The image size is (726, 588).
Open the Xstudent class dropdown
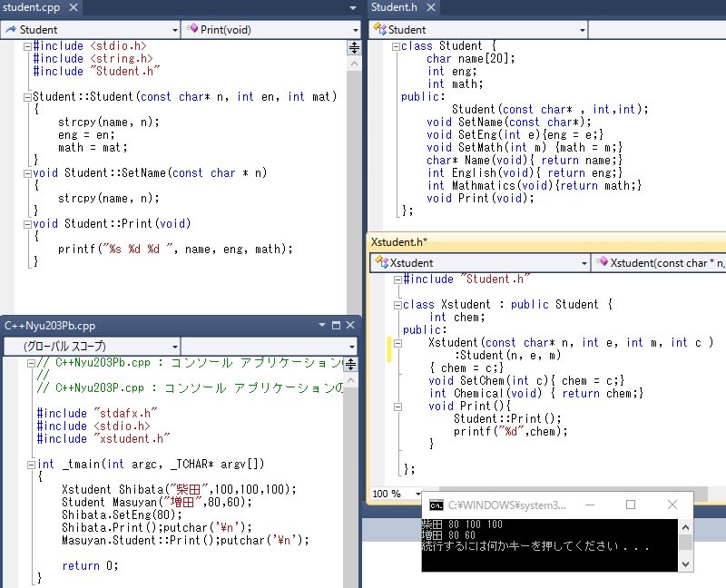tap(480, 263)
